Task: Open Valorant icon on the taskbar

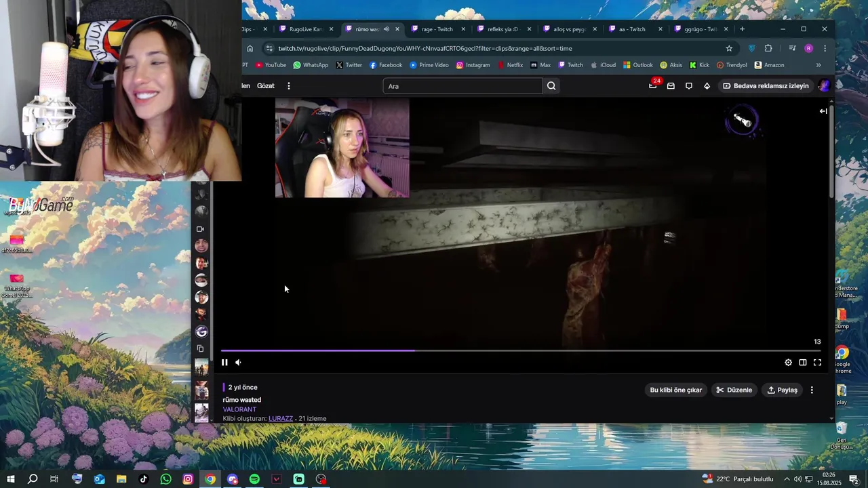Action: pyautogui.click(x=277, y=479)
